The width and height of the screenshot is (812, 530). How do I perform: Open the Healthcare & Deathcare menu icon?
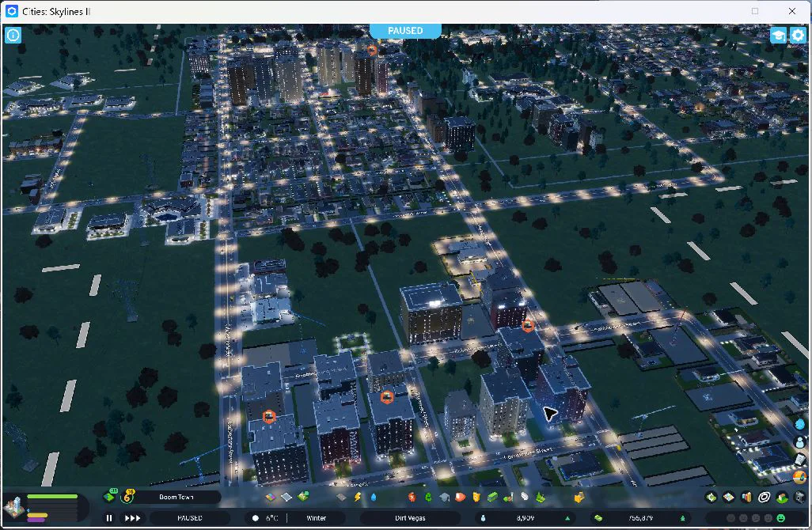tap(412, 497)
